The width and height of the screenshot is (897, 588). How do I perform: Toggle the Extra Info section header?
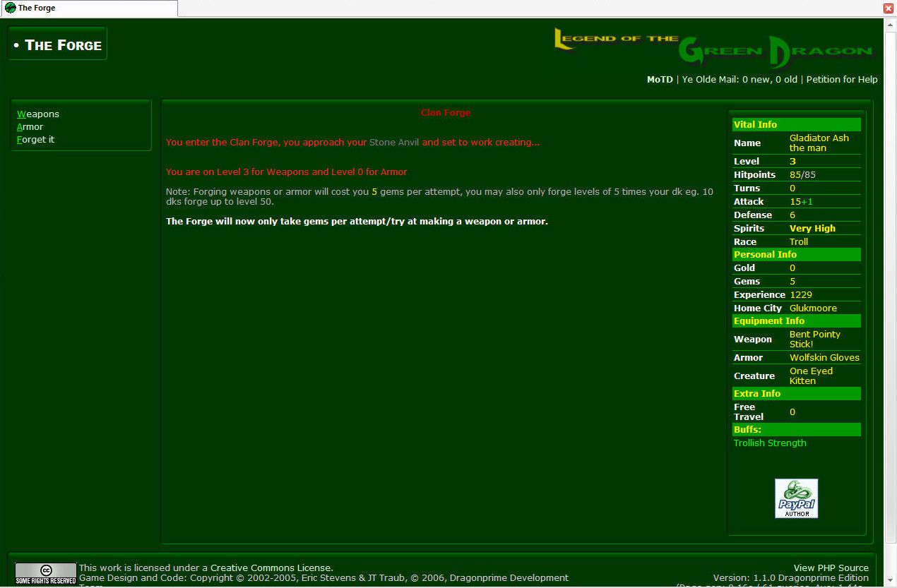click(x=756, y=394)
